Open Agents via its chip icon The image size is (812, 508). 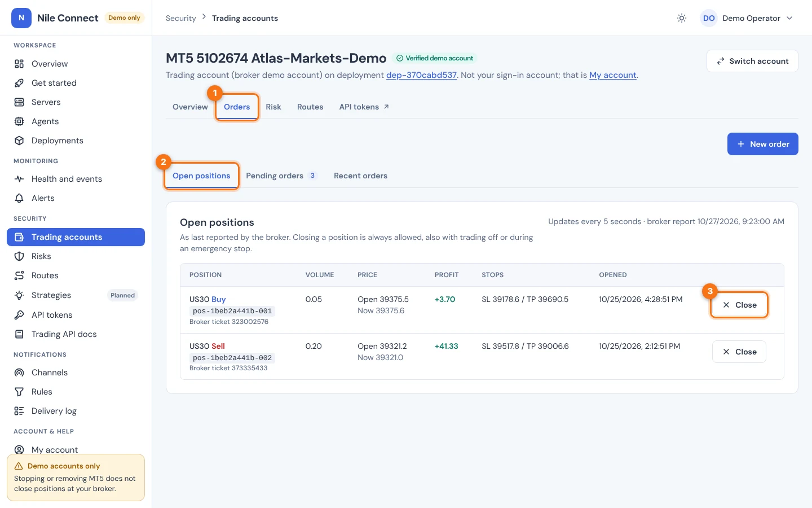click(19, 121)
